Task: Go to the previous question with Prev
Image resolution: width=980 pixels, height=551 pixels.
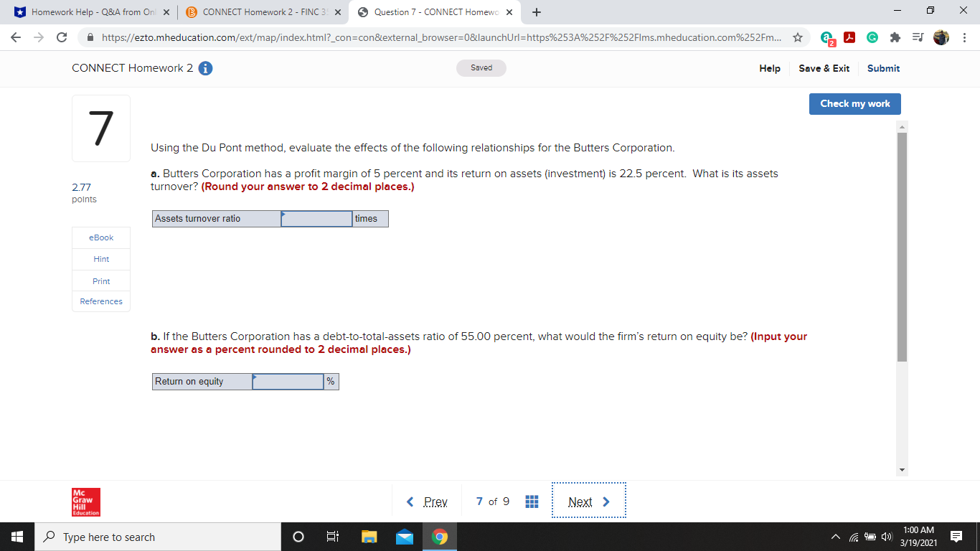Action: 427,501
